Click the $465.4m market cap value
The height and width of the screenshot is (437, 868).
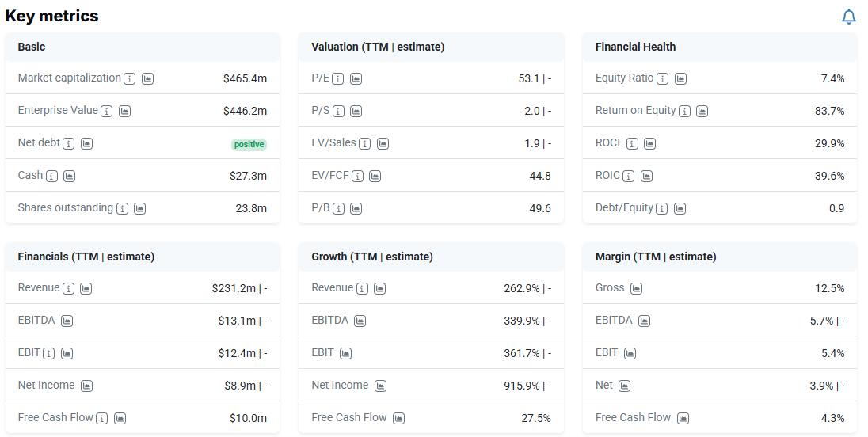(x=246, y=78)
